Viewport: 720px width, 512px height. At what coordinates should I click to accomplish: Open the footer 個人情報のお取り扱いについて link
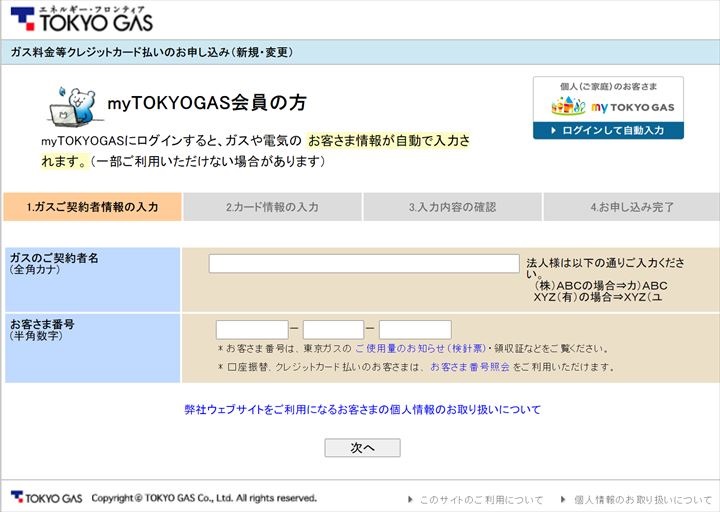[642, 500]
